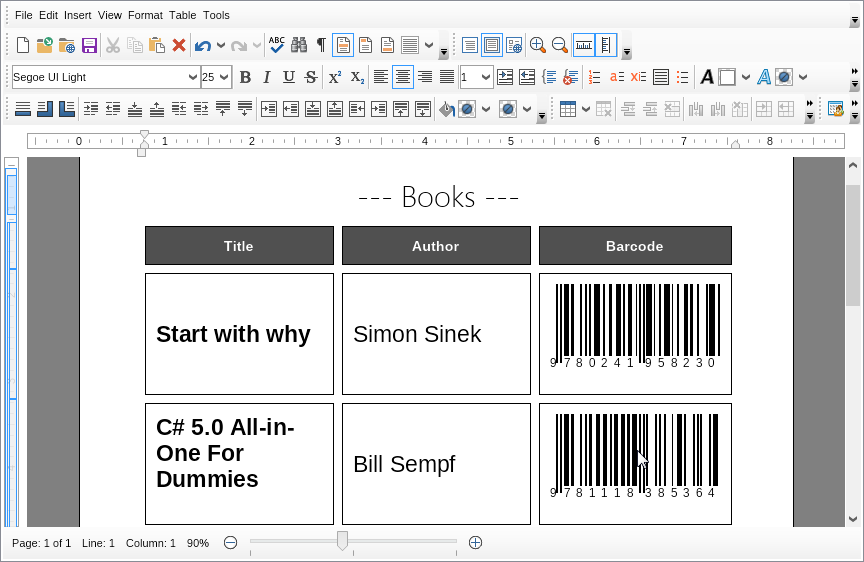Click the Open folder icon
The image size is (864, 562).
point(45,45)
